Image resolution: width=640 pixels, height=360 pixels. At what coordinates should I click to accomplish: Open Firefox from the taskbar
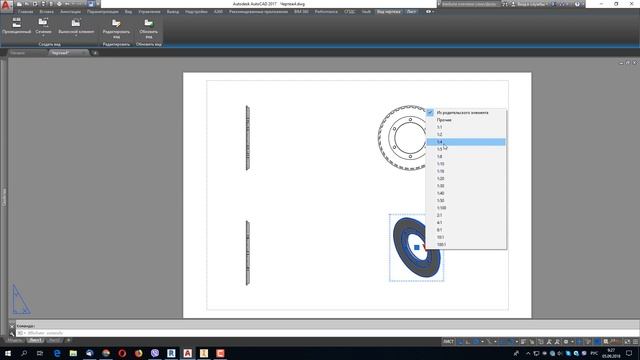[138, 353]
